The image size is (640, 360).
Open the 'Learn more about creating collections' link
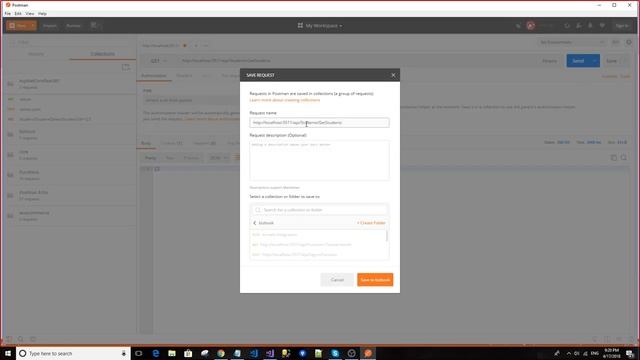tap(284, 100)
